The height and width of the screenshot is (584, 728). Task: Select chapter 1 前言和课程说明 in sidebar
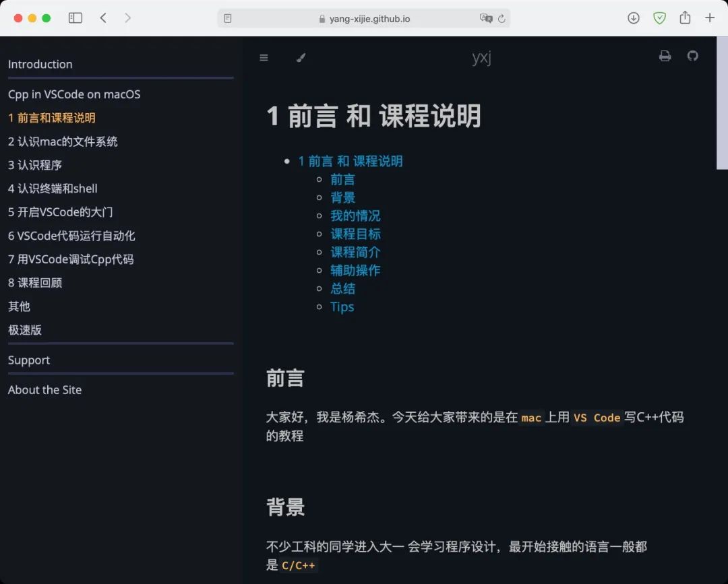51,118
